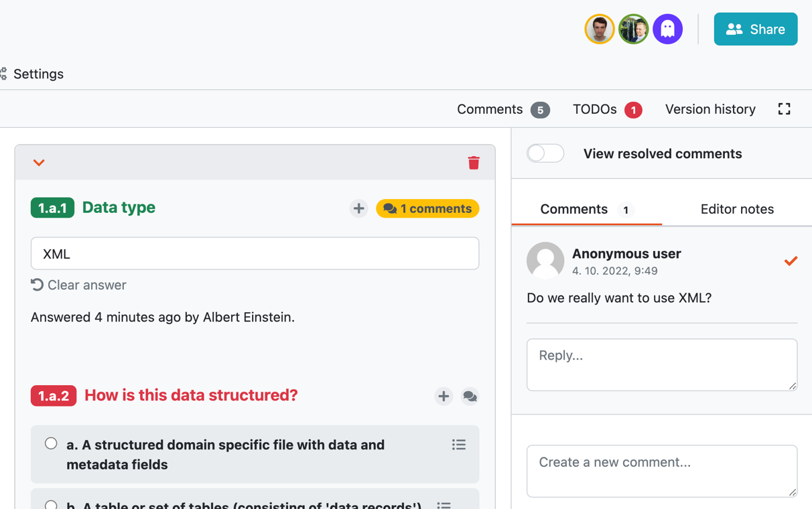
Task: Enable View resolved comments
Action: pyautogui.click(x=545, y=153)
